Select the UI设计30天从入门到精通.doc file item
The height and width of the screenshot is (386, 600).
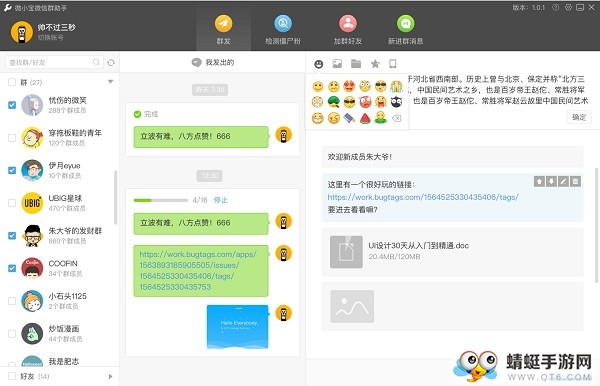[x=453, y=252]
